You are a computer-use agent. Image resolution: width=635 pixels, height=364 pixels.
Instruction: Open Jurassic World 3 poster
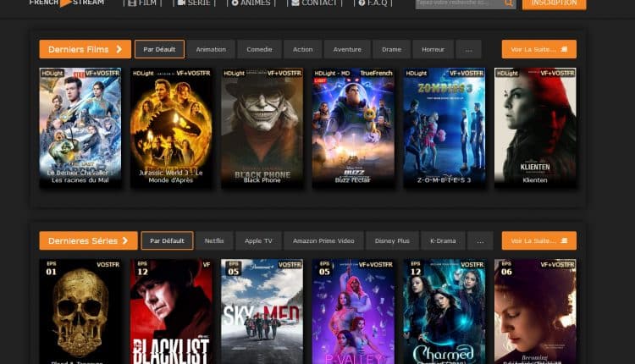[171, 127]
